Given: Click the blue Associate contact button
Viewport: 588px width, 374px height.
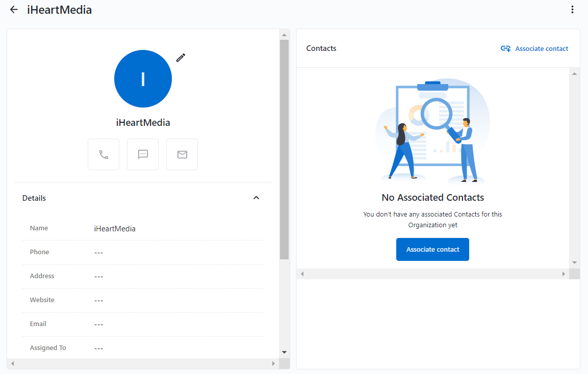Looking at the screenshot, I should (x=432, y=249).
